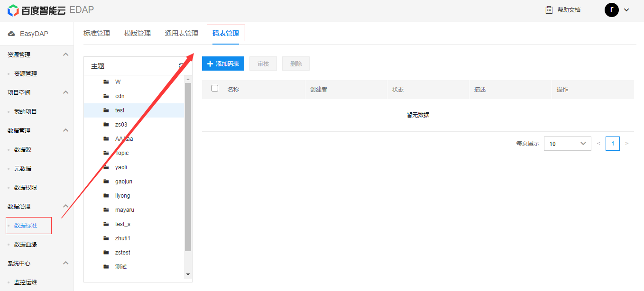This screenshot has height=291, width=644.
Task: Click the folder icon next to gaojun
Action: (106, 182)
